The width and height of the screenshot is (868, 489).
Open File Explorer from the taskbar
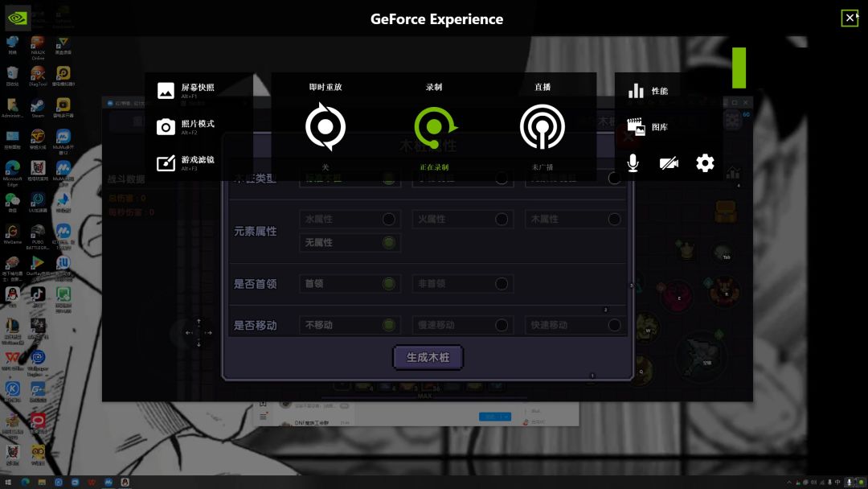[x=42, y=483]
